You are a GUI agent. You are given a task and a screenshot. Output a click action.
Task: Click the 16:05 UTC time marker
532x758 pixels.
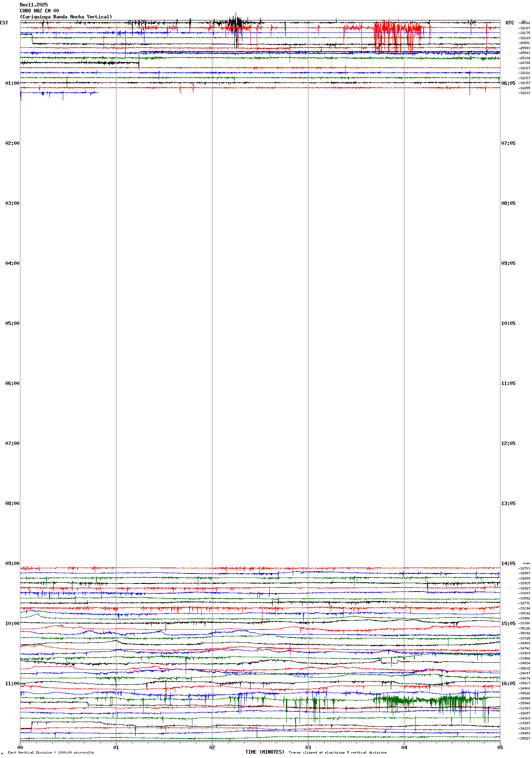point(508,684)
